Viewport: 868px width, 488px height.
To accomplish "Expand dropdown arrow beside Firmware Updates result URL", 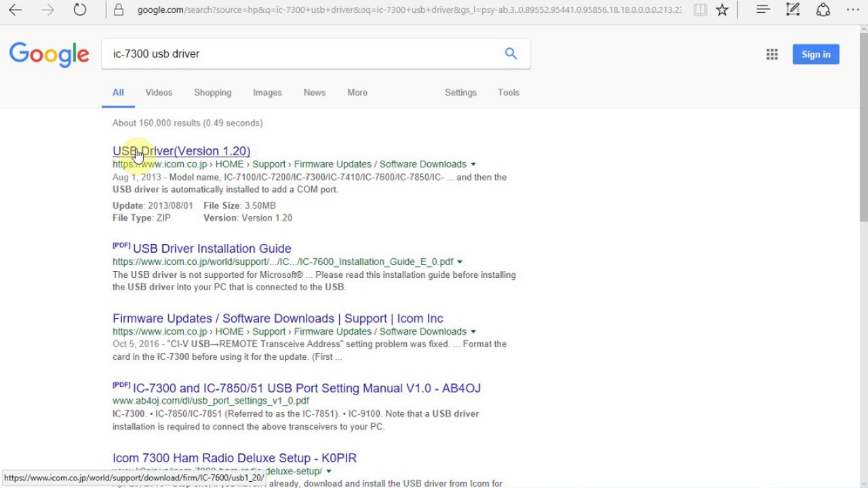I will (x=473, y=332).
